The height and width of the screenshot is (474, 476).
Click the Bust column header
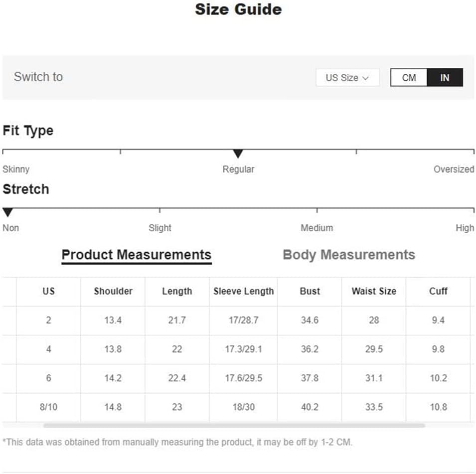310,292
